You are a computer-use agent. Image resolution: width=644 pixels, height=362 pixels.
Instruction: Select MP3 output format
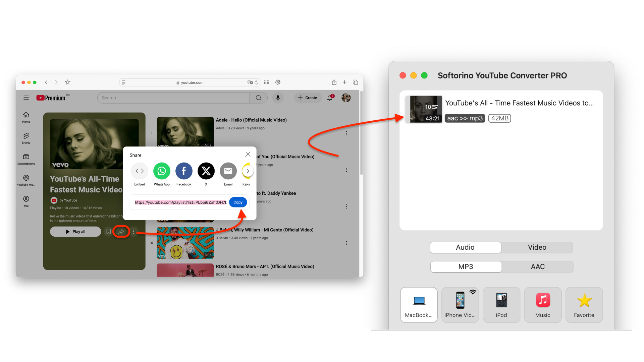point(466,267)
